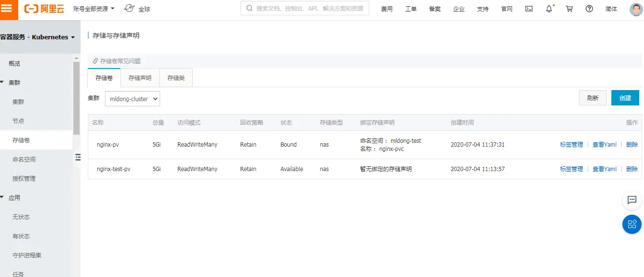The width and height of the screenshot is (644, 277).
Task: Open the shopping cart icon
Action: click(x=569, y=9)
